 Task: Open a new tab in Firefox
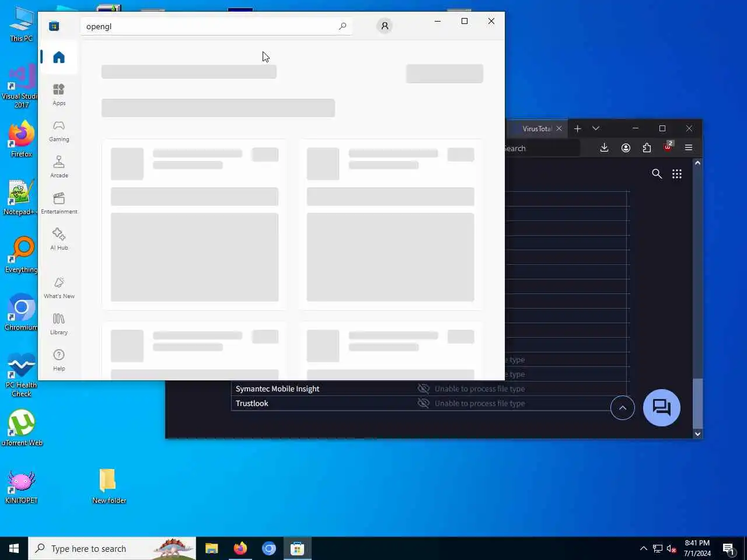click(578, 128)
